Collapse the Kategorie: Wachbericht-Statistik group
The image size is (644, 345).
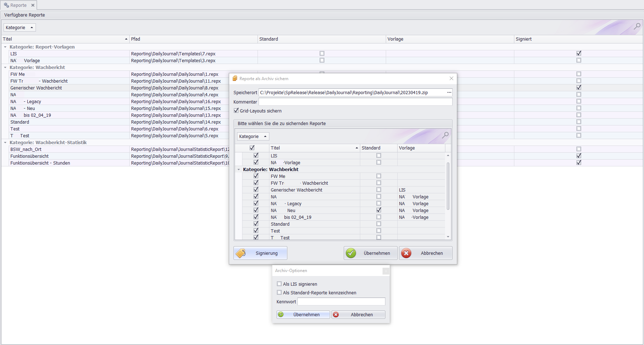pyautogui.click(x=5, y=143)
